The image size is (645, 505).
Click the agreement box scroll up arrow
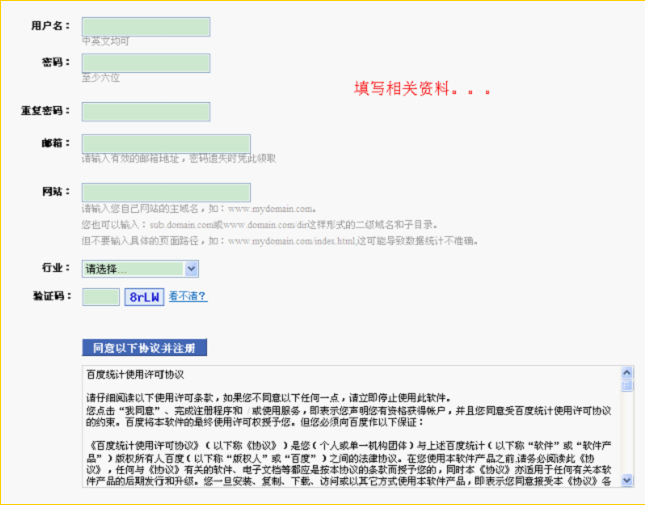coord(627,373)
